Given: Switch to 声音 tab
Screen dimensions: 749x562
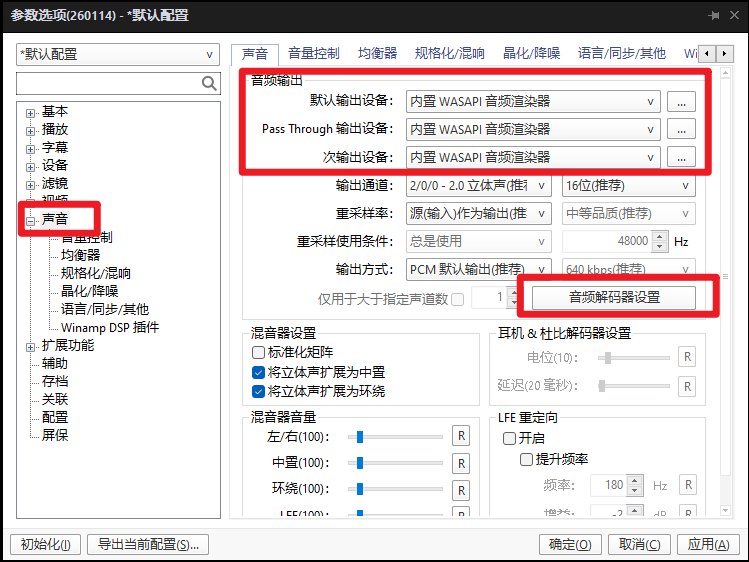Looking at the screenshot, I should coord(255,53).
